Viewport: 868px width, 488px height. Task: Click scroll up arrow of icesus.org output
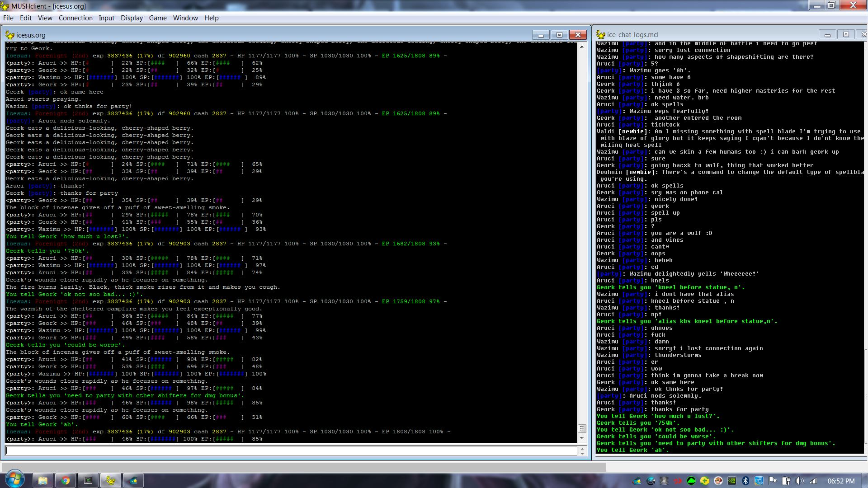pos(582,47)
